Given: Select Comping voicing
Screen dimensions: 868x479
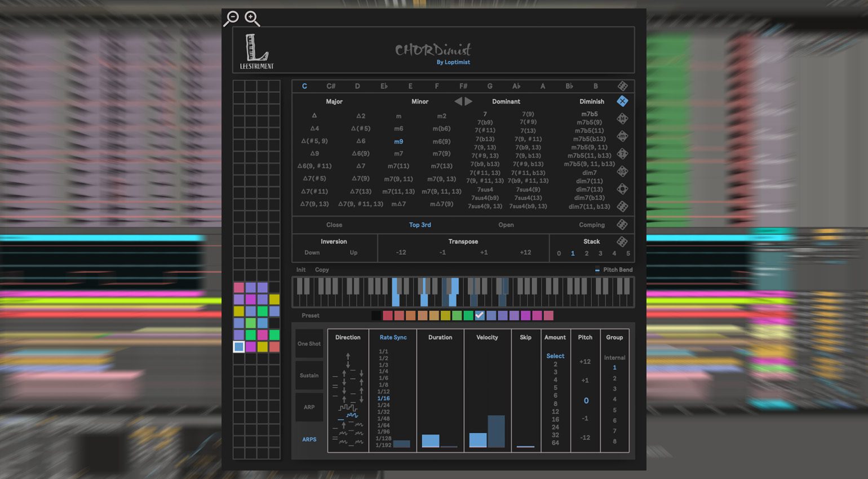Looking at the screenshot, I should [x=592, y=225].
